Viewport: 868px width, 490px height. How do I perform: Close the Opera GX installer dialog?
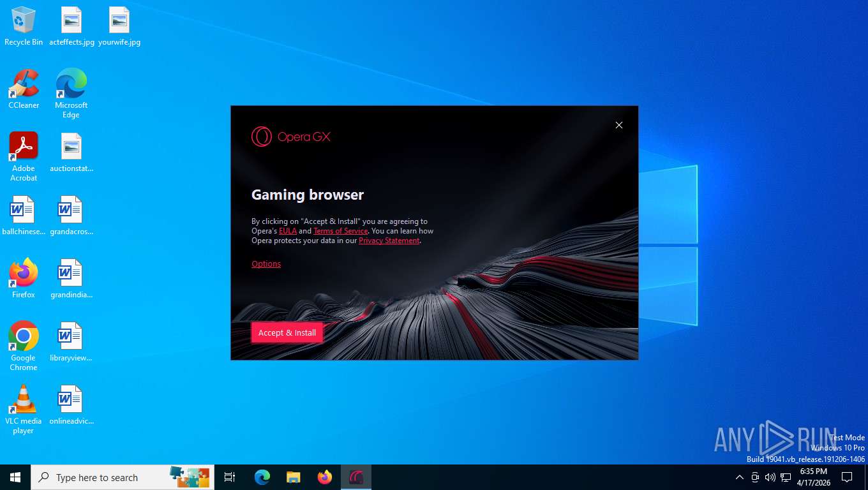[618, 125]
